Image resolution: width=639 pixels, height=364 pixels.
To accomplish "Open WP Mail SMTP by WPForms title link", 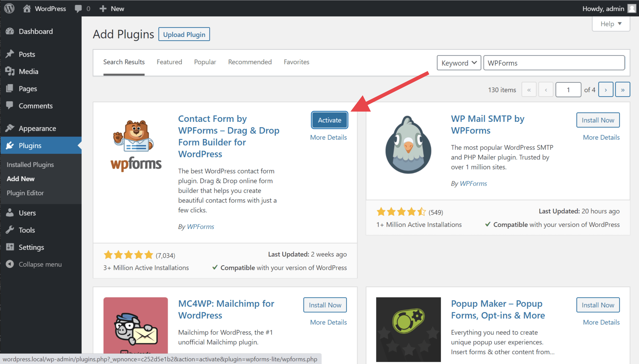I will click(x=487, y=124).
